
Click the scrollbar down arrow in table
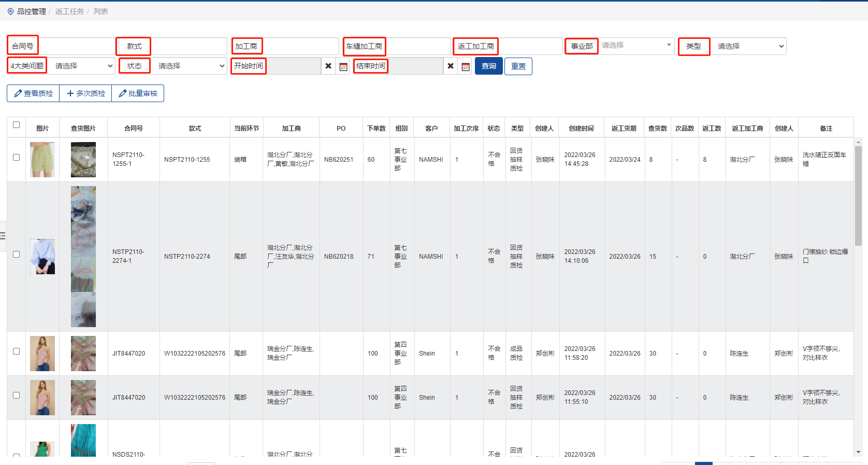tap(858, 452)
